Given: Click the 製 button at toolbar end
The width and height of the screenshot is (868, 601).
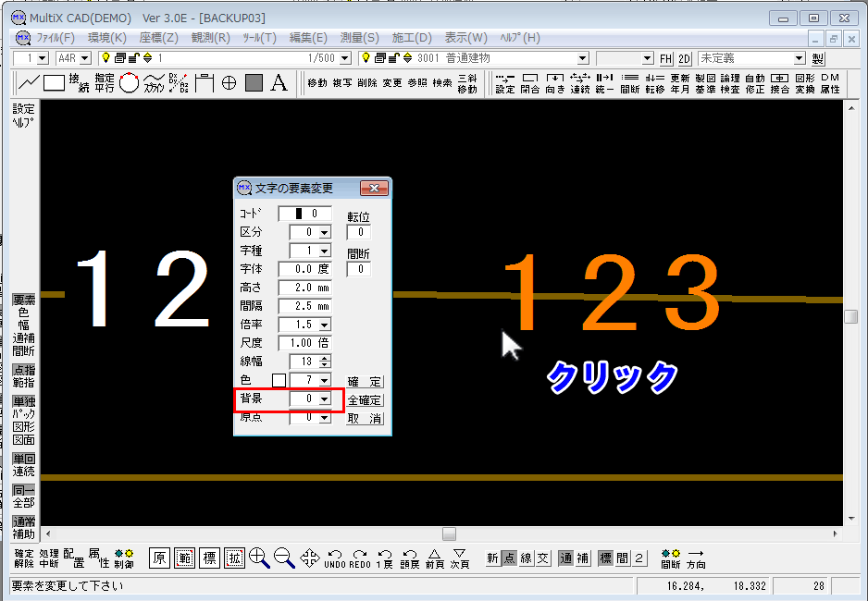Looking at the screenshot, I should pyautogui.click(x=818, y=58).
